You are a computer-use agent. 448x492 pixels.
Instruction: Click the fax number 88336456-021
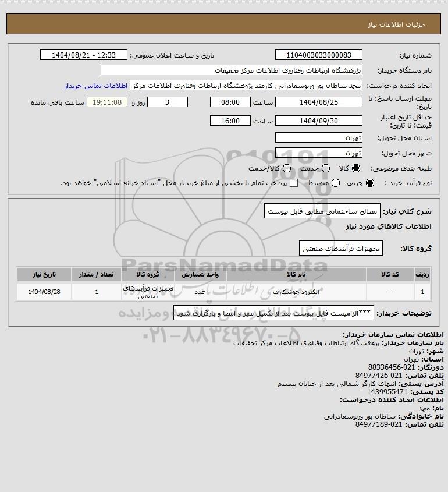391,367
